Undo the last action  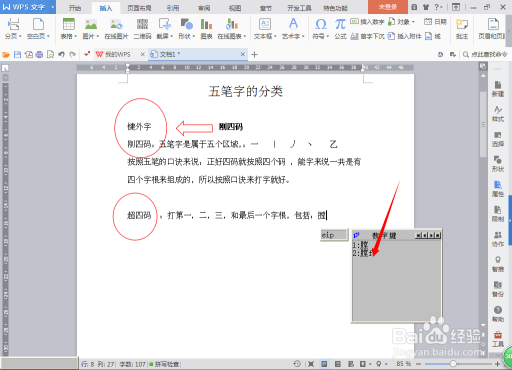coord(61,55)
